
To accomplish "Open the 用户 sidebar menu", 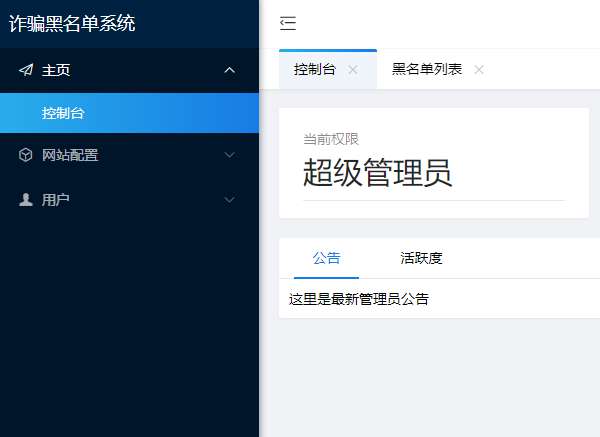I will [129, 199].
